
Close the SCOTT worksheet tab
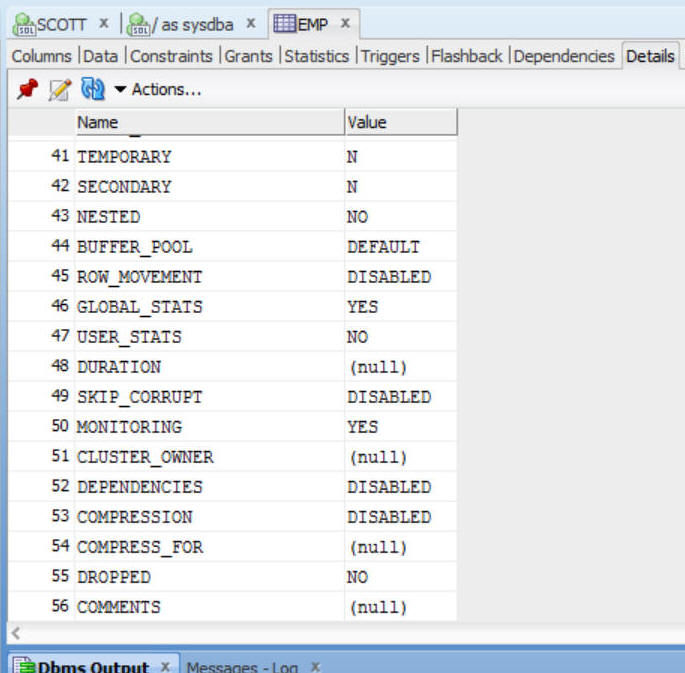[x=104, y=23]
